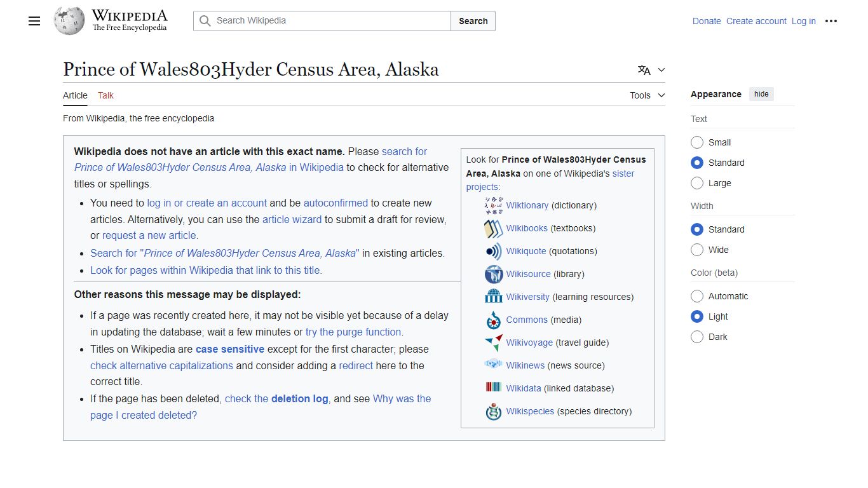This screenshot has height=488, width=868.
Task: Expand the language chevron dropdown
Action: click(661, 70)
